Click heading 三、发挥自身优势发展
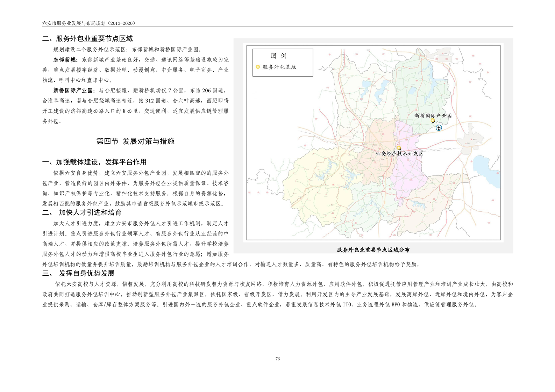 79,273
